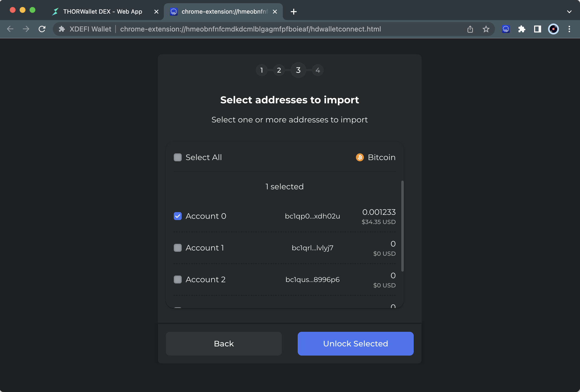Open a new browser tab
The width and height of the screenshot is (580, 392).
(x=293, y=12)
